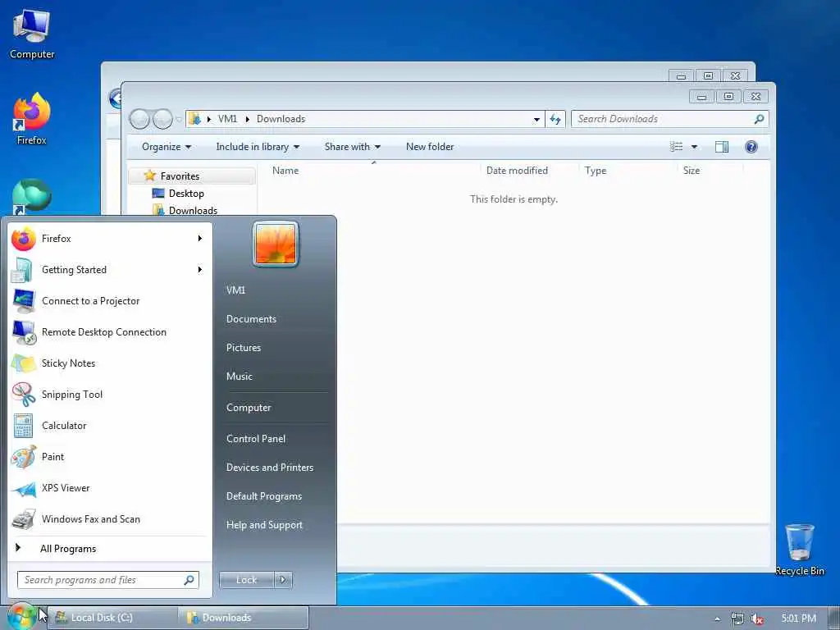Open Computer from Start menu right pane
Viewport: 840px width, 630px height.
click(249, 408)
